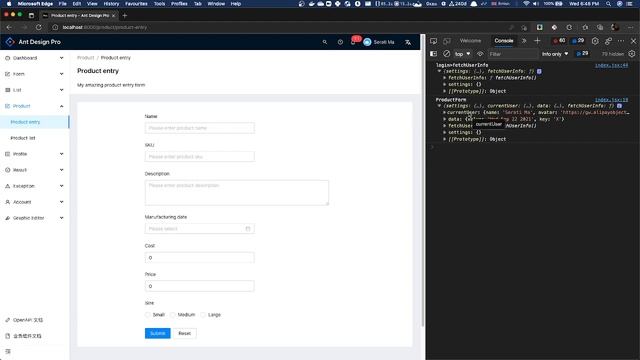The width and height of the screenshot is (640, 360).
Task: Open a new browser tab with plus
Action: [x=125, y=16]
